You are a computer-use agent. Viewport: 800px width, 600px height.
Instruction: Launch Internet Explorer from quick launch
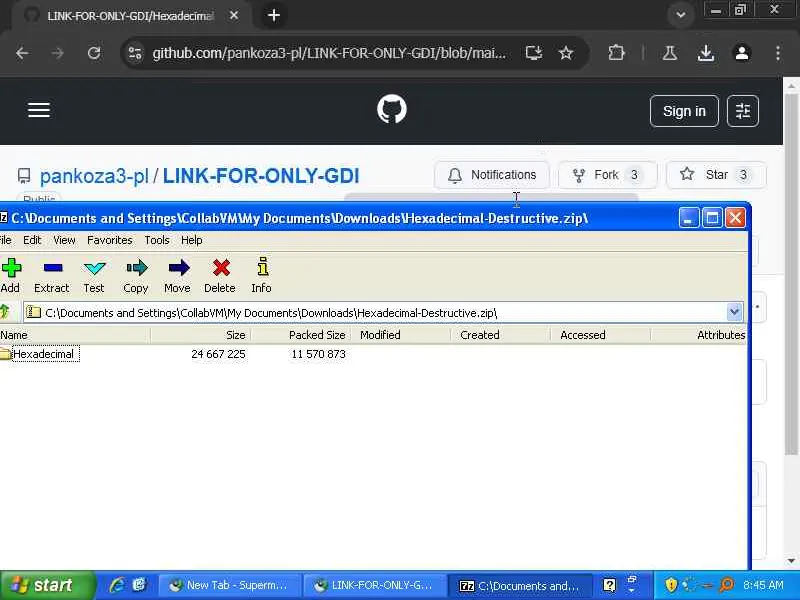(x=117, y=585)
